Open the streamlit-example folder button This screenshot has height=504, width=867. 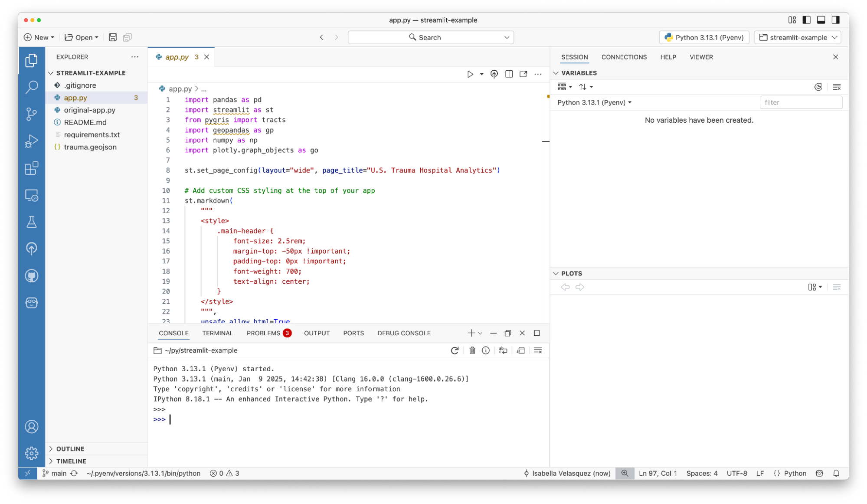[798, 37]
